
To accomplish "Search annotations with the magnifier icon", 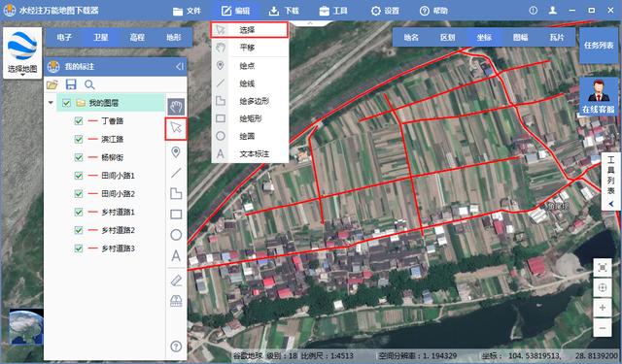I will point(89,84).
